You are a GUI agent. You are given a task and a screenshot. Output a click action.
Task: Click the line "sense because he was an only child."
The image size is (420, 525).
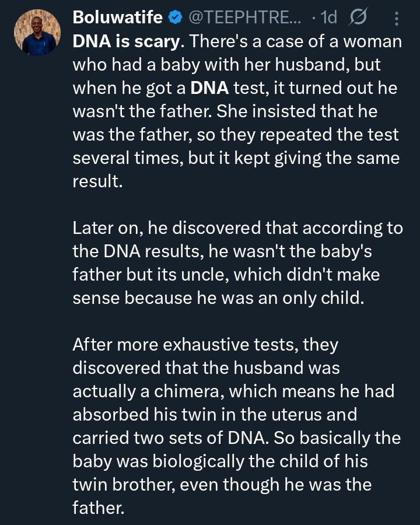point(218,298)
